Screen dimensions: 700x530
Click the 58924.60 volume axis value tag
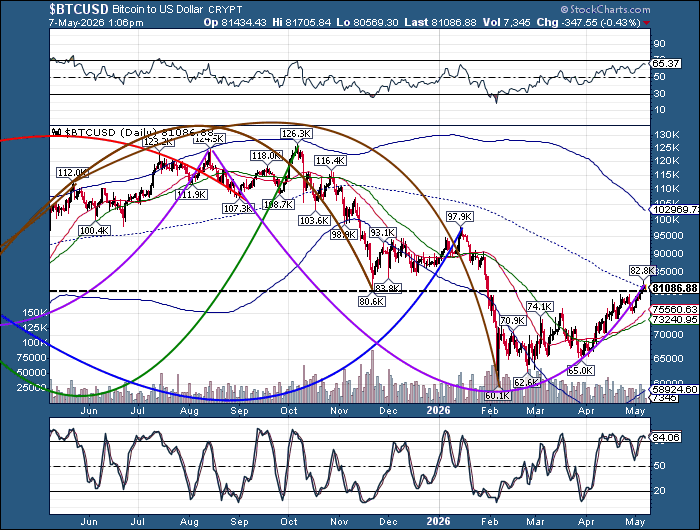(674, 389)
